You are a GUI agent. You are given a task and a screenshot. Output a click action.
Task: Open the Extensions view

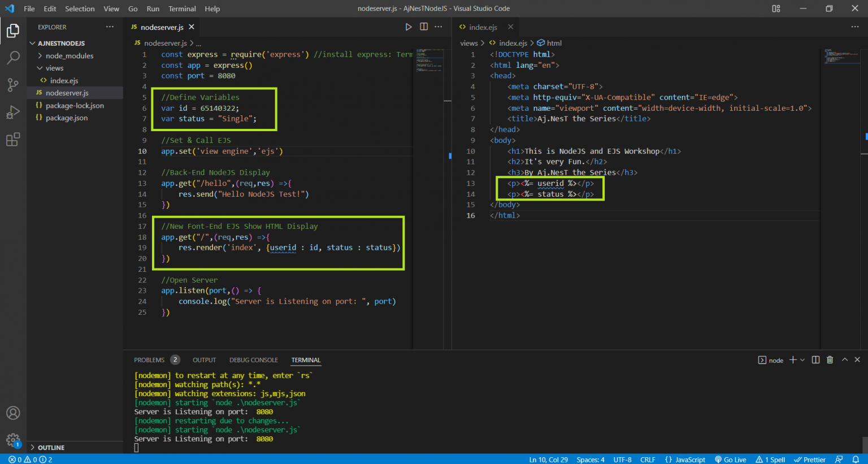(13, 140)
